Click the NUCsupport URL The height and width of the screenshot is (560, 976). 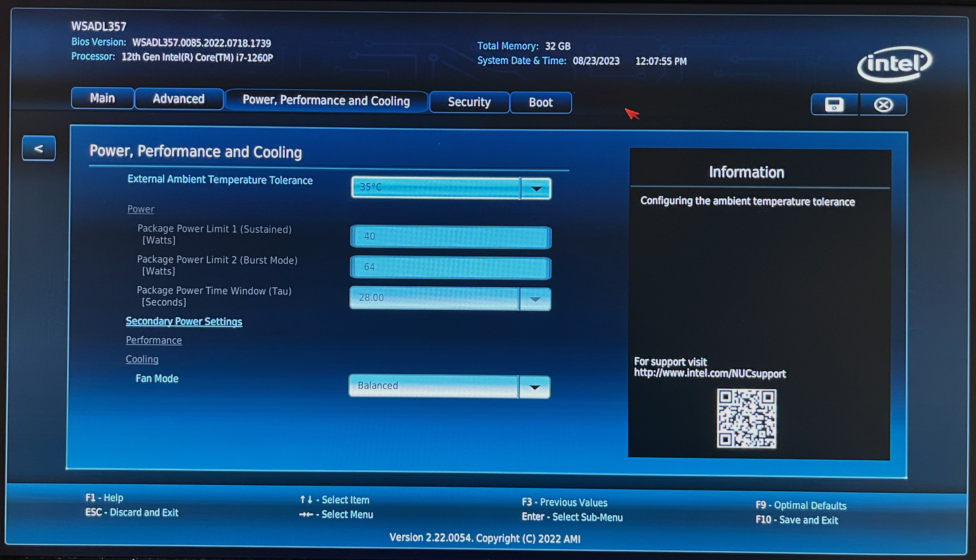(x=710, y=373)
